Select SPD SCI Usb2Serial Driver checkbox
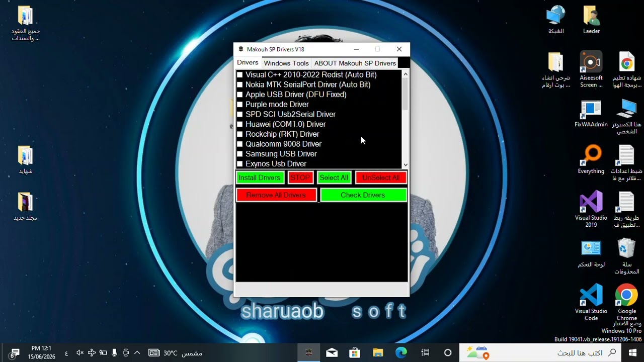644x362 pixels. tap(240, 115)
